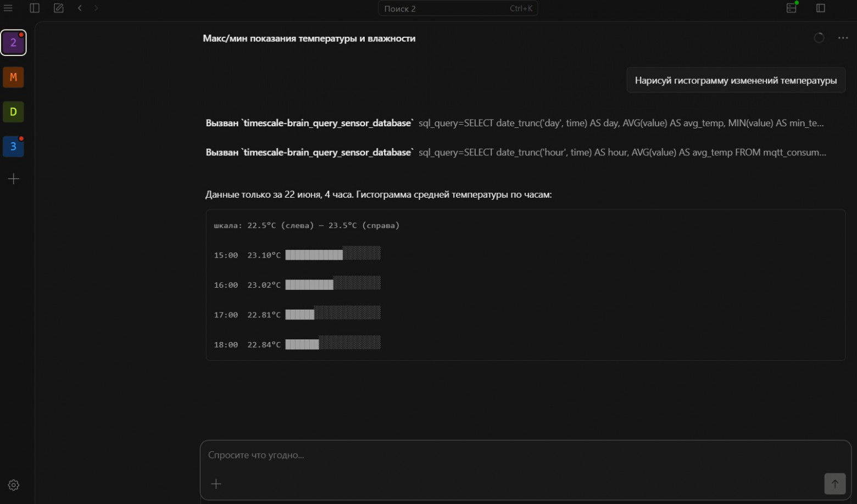
Task: Toggle the left sidebar panel
Action: 35,8
